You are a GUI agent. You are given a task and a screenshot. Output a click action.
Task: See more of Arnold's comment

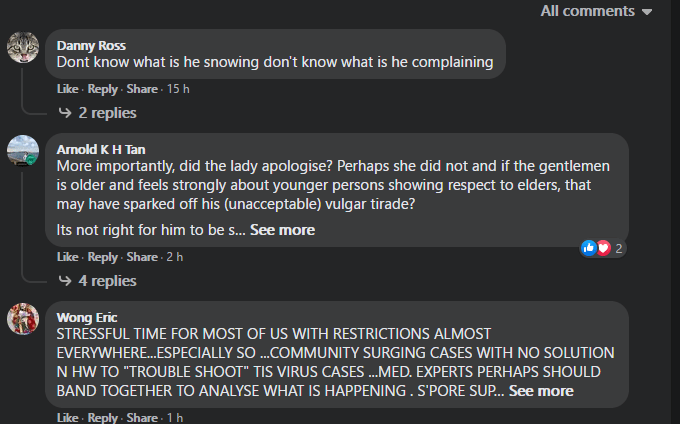coord(282,230)
